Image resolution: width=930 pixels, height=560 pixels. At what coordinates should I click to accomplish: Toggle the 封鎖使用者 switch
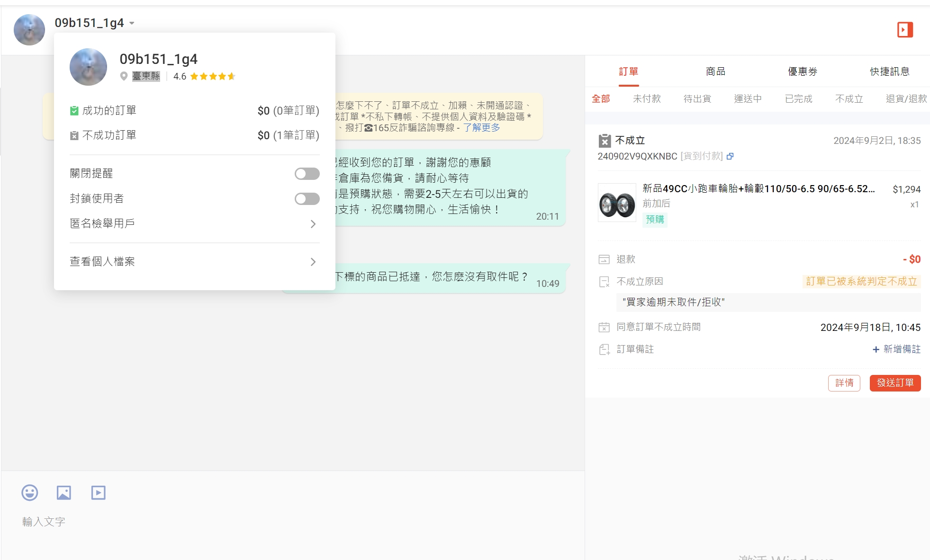tap(307, 199)
